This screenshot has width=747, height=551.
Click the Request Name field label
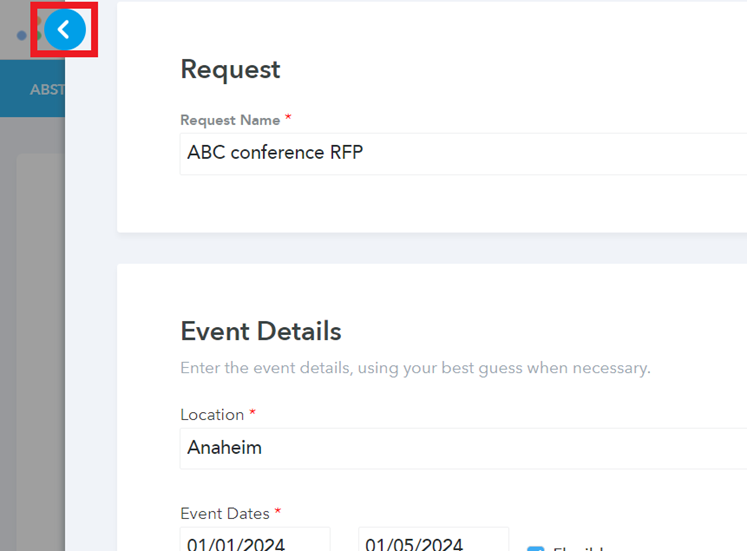[230, 120]
